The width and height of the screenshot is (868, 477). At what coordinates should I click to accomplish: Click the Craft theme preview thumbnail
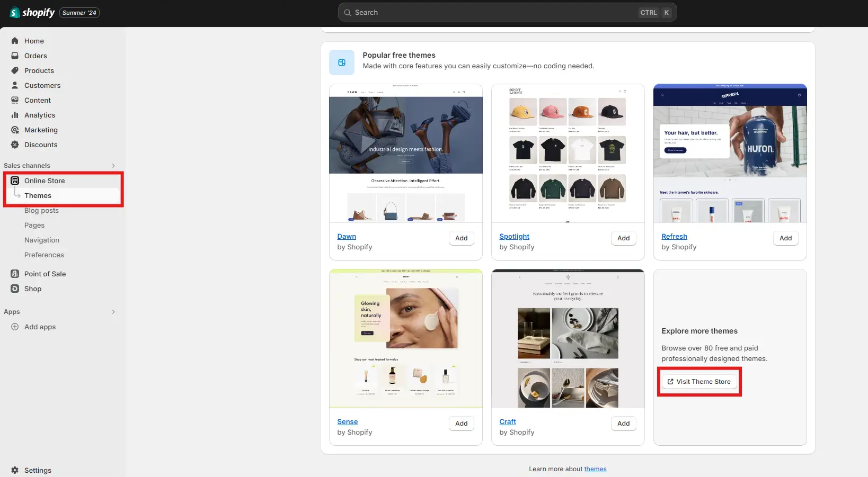[568, 339]
